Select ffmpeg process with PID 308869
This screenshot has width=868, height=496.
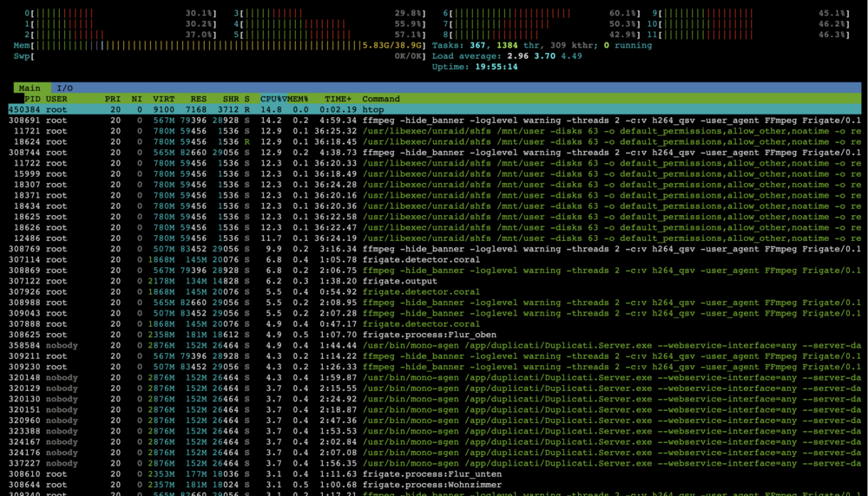pyautogui.click(x=435, y=271)
